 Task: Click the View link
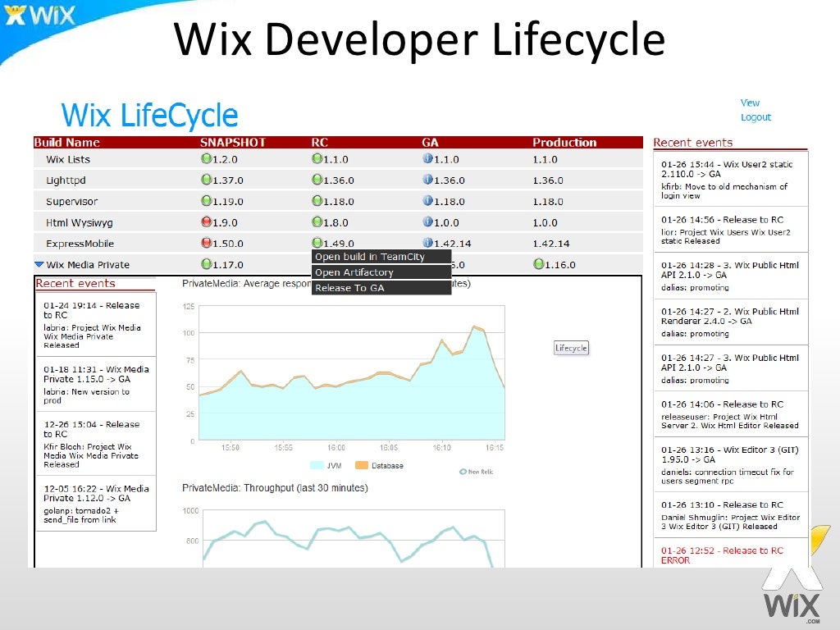click(x=750, y=103)
